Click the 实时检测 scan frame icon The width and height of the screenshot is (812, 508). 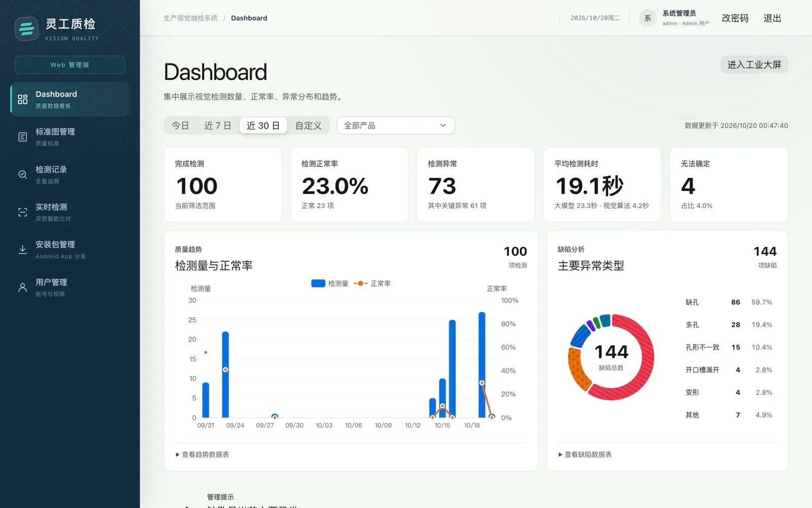[x=23, y=212]
